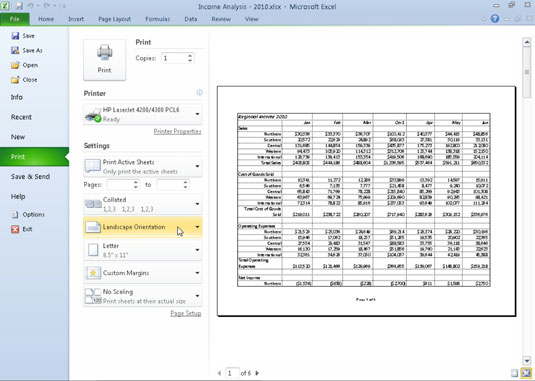The width and height of the screenshot is (535, 381).
Task: Select Save & Send in Backstage menu
Action: point(34,176)
